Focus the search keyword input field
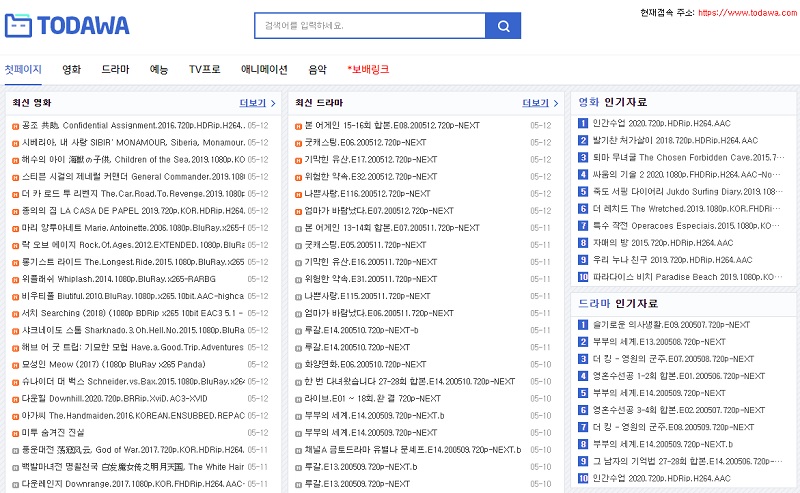 tap(370, 26)
